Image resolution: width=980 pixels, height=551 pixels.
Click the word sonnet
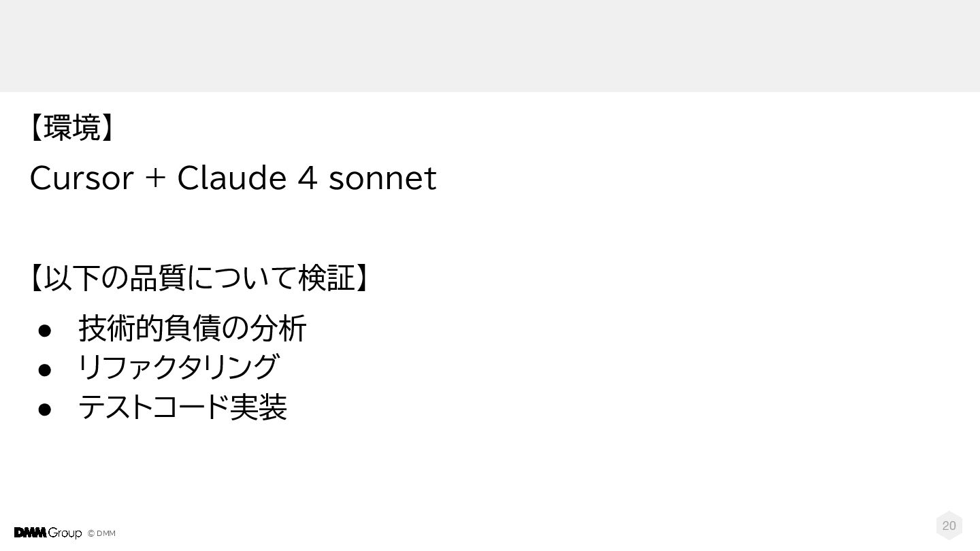click(382, 178)
